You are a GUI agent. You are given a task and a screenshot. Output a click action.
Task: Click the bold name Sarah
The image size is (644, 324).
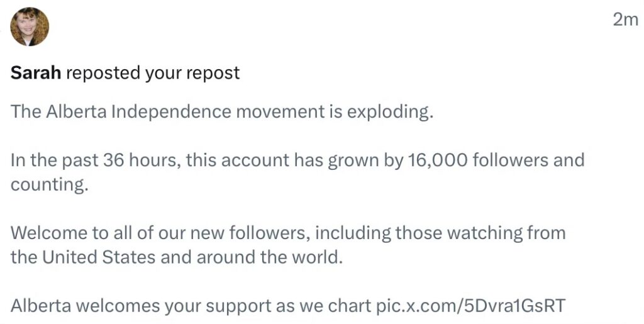pos(35,73)
